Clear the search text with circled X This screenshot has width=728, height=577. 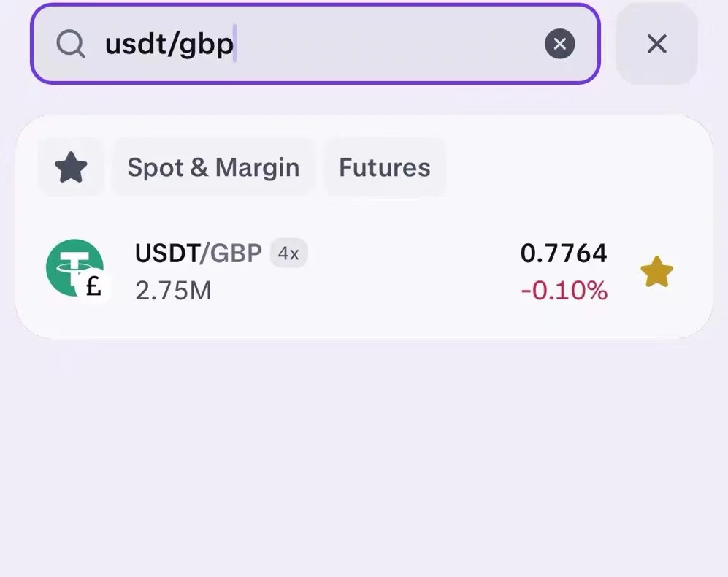click(x=559, y=44)
